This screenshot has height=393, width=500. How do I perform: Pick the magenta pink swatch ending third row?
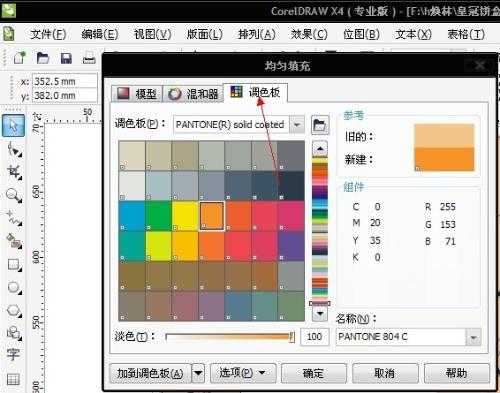tap(291, 216)
